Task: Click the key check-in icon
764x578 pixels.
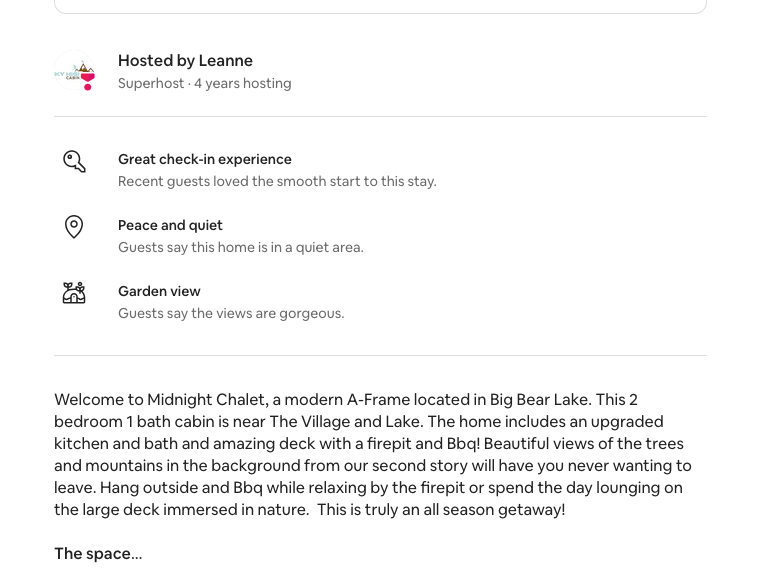Action: 74,161
